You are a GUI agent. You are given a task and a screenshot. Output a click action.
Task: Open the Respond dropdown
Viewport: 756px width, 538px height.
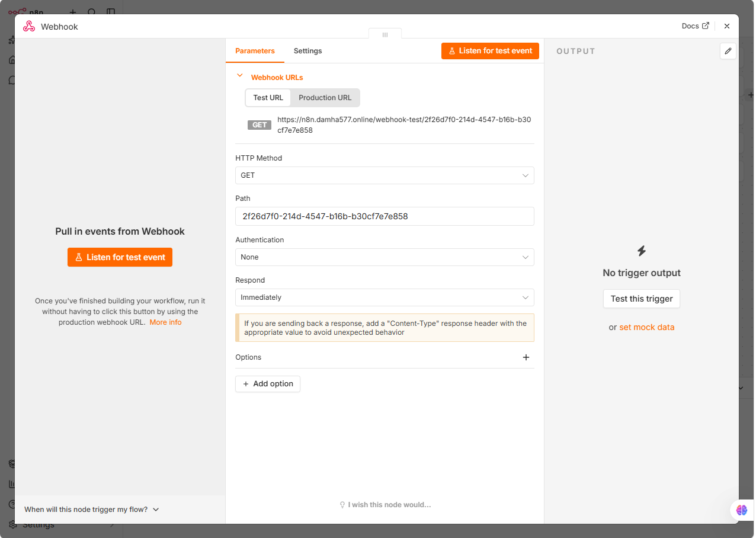pos(385,297)
